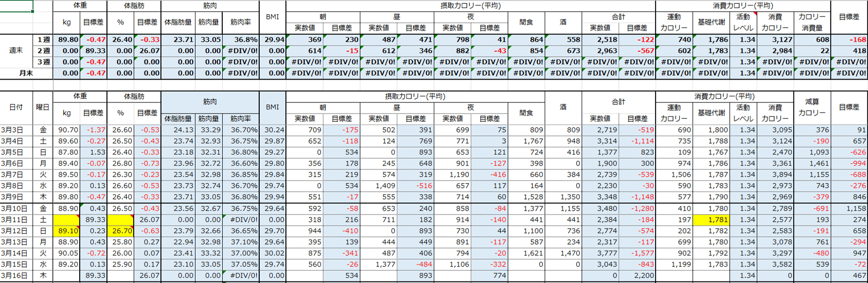Screen dimensions: 868x283
Task: Click the 3月5日 snack value 724
Action: coord(526,152)
